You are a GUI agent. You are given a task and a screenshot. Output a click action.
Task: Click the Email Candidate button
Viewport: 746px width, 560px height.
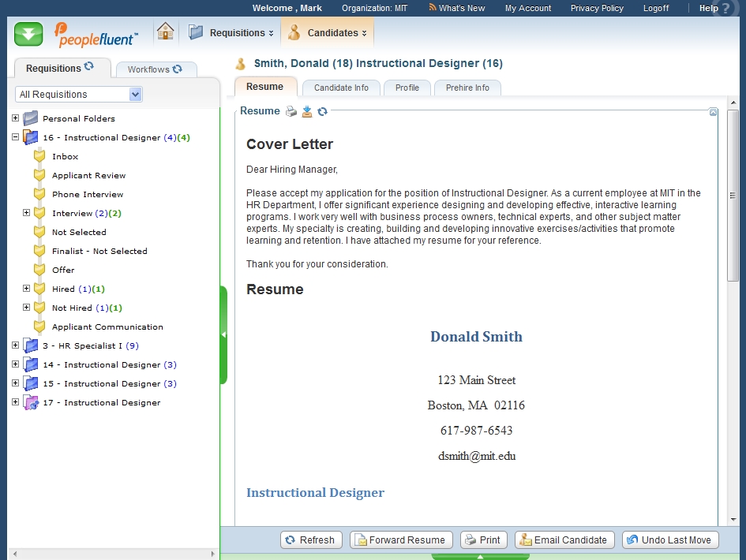[x=564, y=540]
